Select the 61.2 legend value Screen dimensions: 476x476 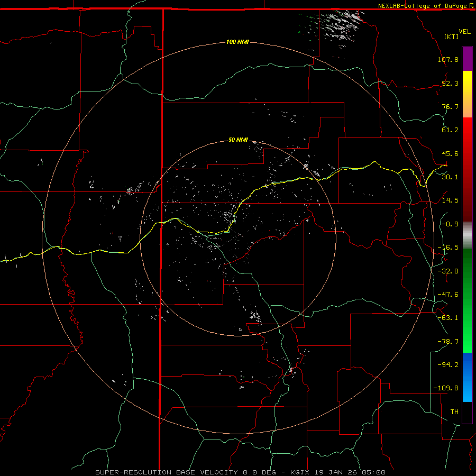pyautogui.click(x=450, y=130)
